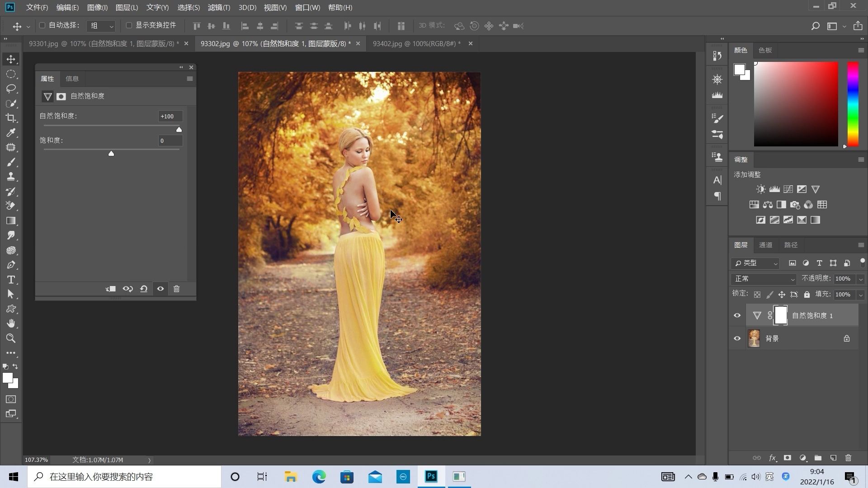Image resolution: width=868 pixels, height=488 pixels.
Task: Click the 饱和度 slider handle
Action: coord(111,154)
